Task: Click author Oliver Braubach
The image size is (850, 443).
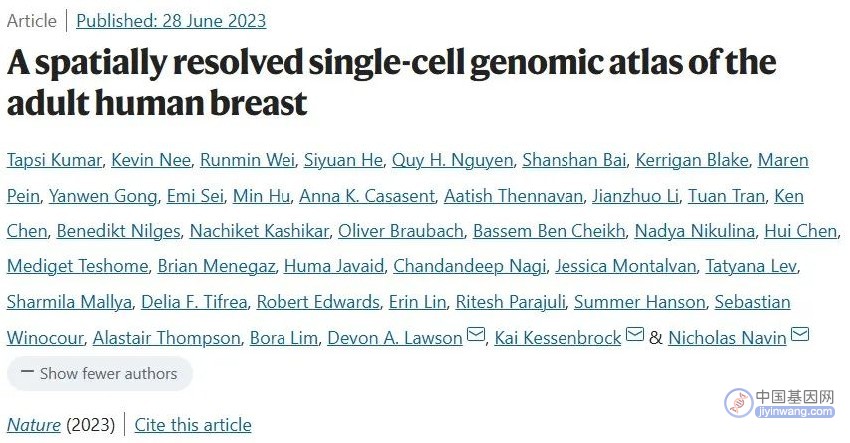Action: pyautogui.click(x=401, y=231)
